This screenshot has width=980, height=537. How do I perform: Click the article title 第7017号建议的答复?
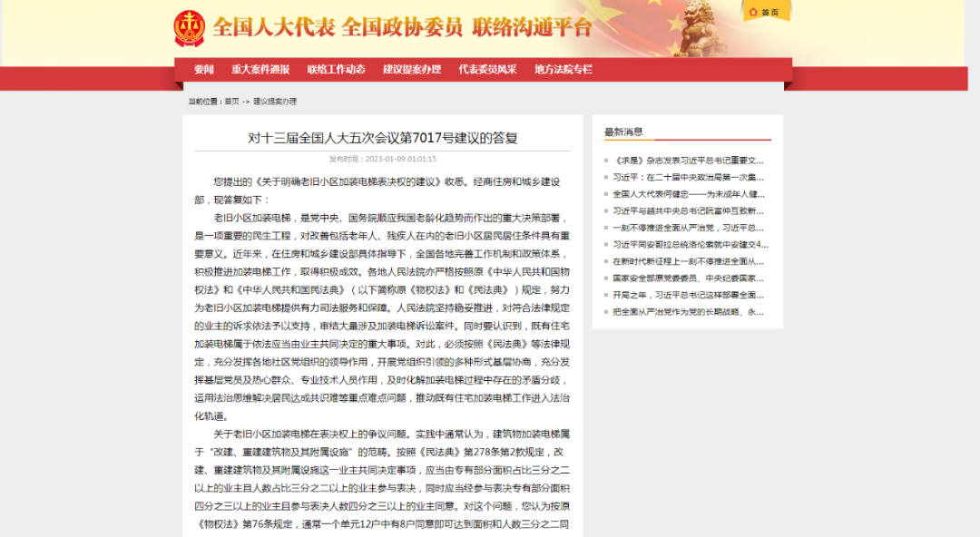382,138
